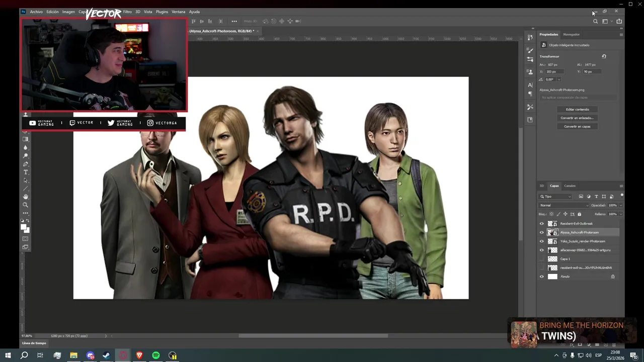Hide the Alyssa_Ashcroft-Photoroom layer
Image resolution: width=644 pixels, height=362 pixels.
point(542,232)
